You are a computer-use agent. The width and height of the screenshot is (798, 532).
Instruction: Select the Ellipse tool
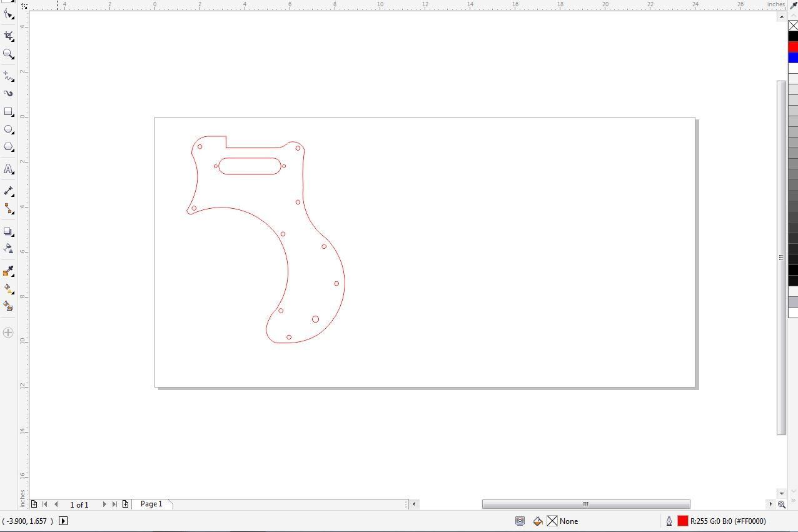point(8,129)
